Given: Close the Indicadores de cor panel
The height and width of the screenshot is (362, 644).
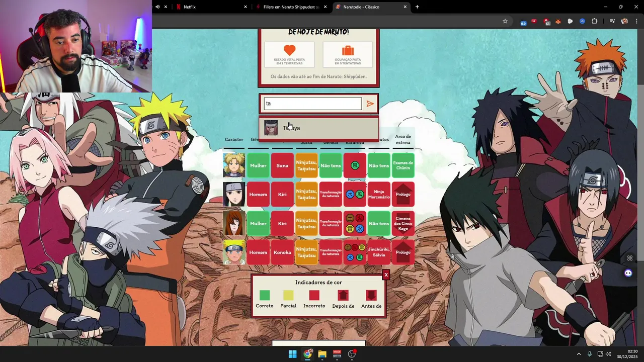Looking at the screenshot, I should click(x=386, y=275).
